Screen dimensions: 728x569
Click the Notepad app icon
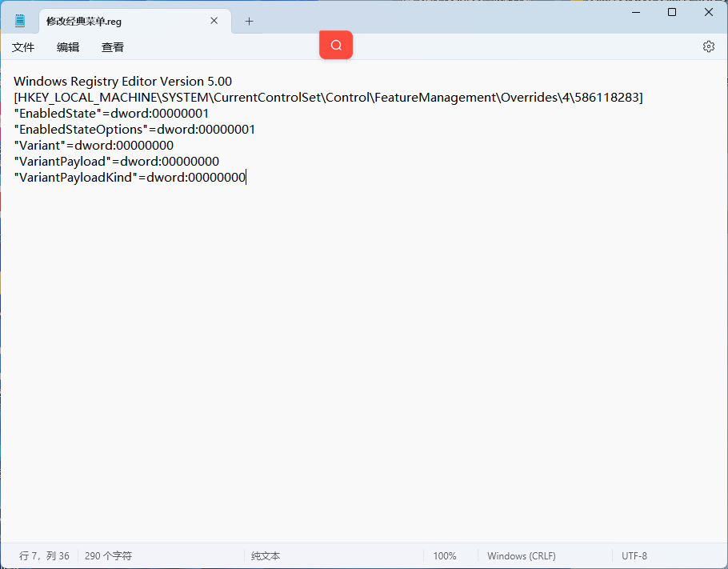pyautogui.click(x=19, y=21)
